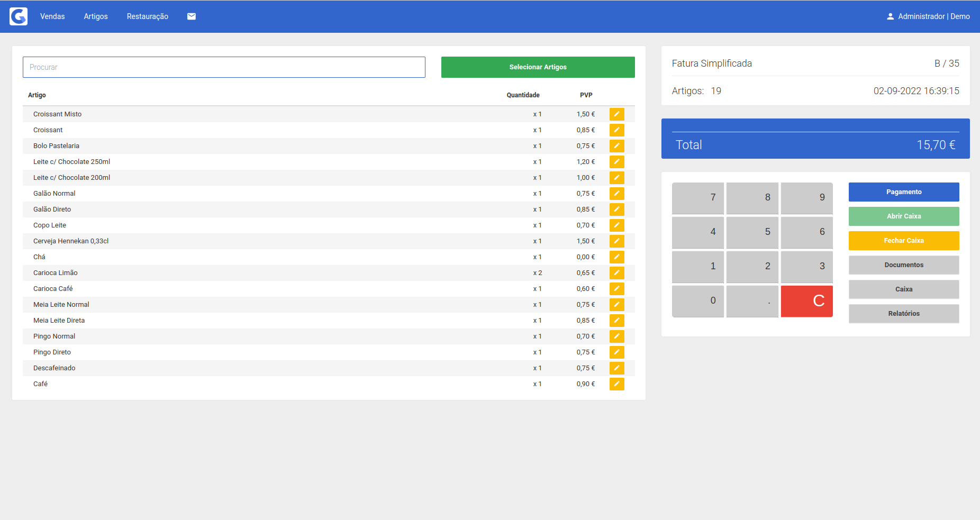
Task: Open the Relatórios section
Action: click(x=903, y=314)
